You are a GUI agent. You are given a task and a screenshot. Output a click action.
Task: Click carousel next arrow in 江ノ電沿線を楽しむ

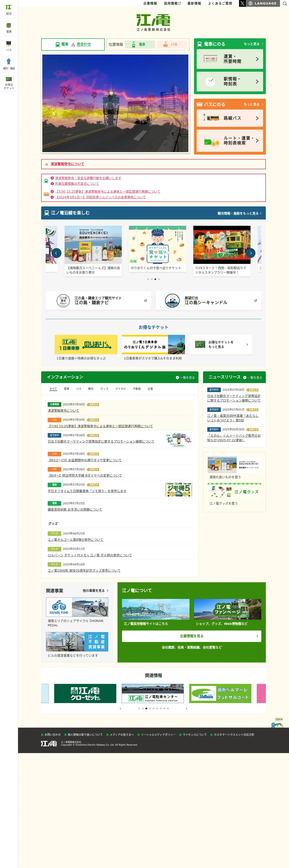pyautogui.click(x=251, y=253)
